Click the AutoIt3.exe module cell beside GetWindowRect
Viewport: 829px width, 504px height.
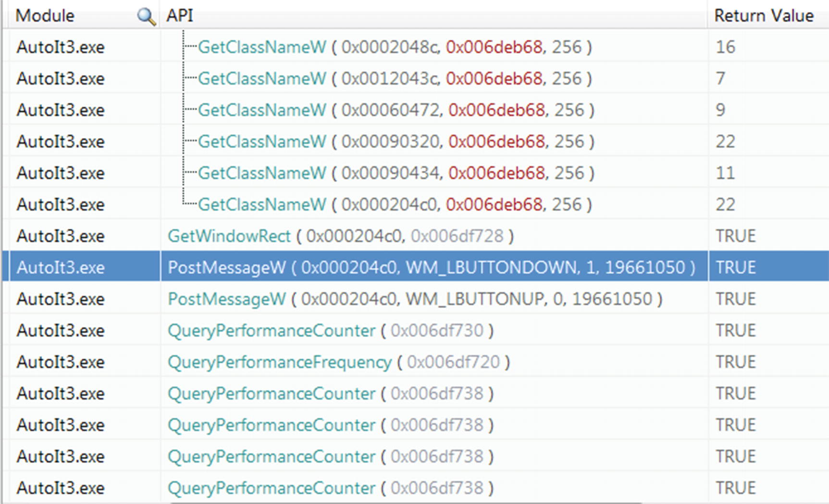[x=61, y=236]
